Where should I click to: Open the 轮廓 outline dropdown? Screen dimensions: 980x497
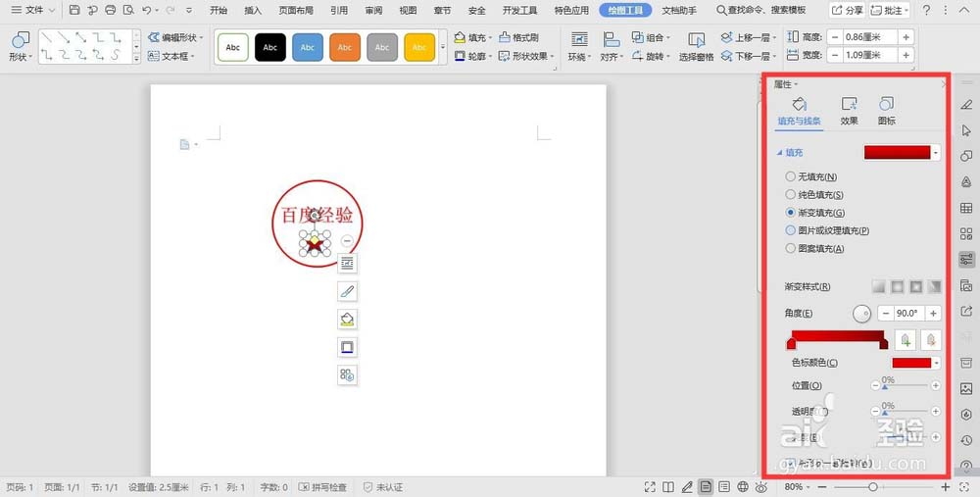click(x=473, y=56)
